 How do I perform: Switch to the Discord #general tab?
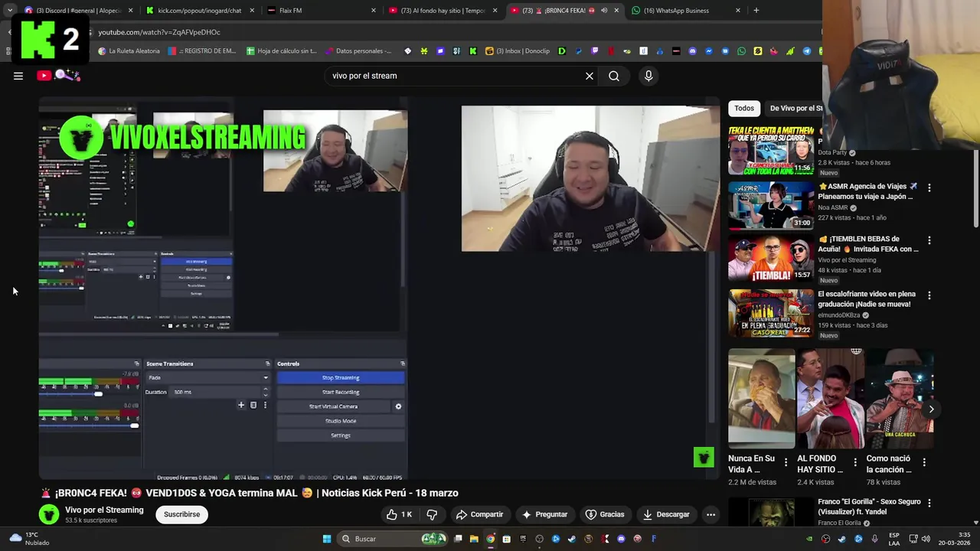click(x=79, y=11)
